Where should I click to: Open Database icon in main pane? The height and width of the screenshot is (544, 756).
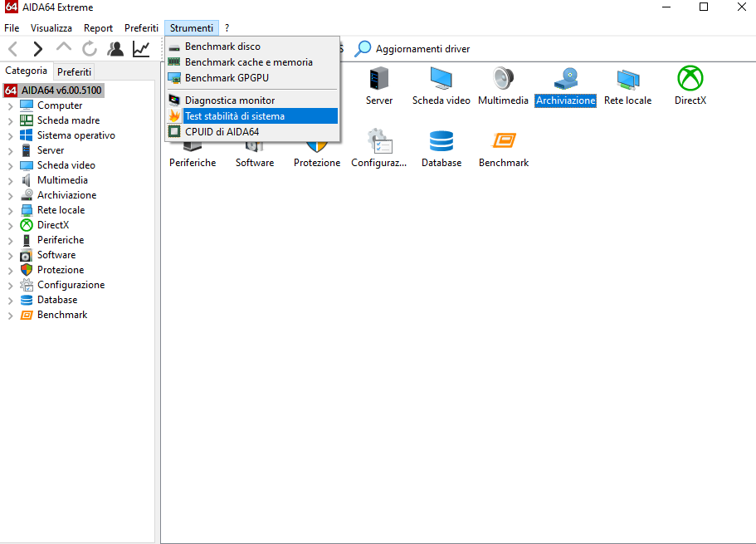(441, 149)
